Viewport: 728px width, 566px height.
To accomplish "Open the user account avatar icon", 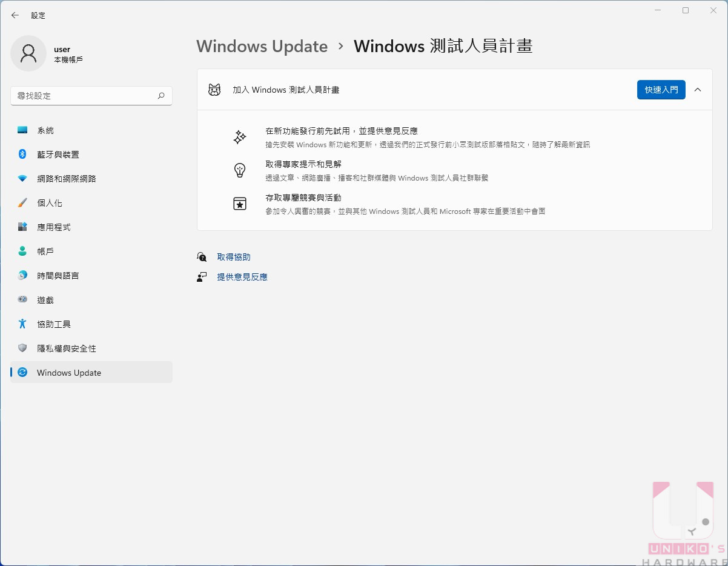I will click(28, 53).
